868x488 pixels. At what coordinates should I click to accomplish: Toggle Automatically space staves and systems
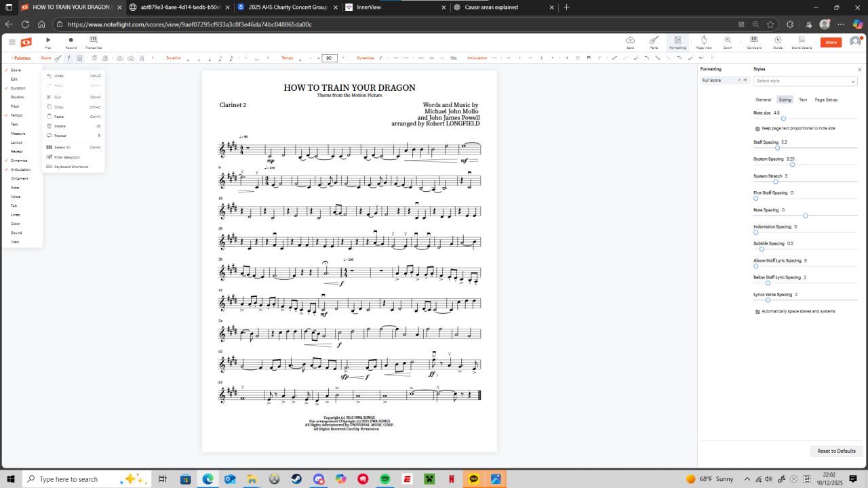coord(757,312)
